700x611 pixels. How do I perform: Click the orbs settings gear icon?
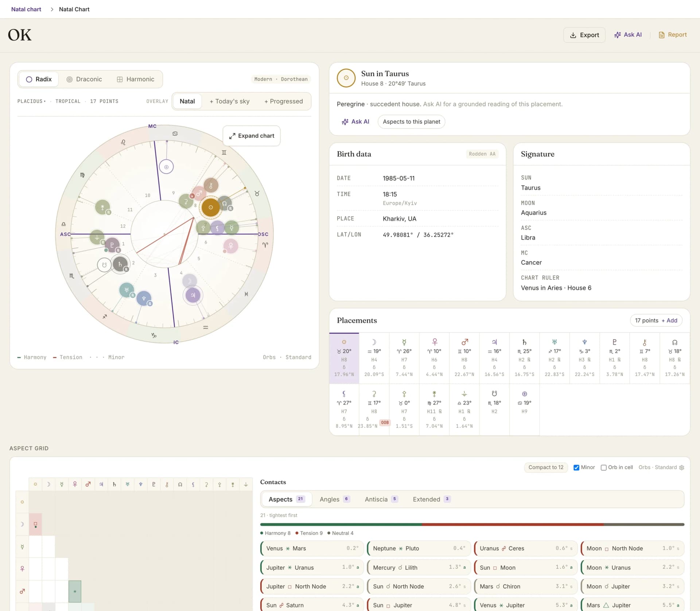point(682,467)
